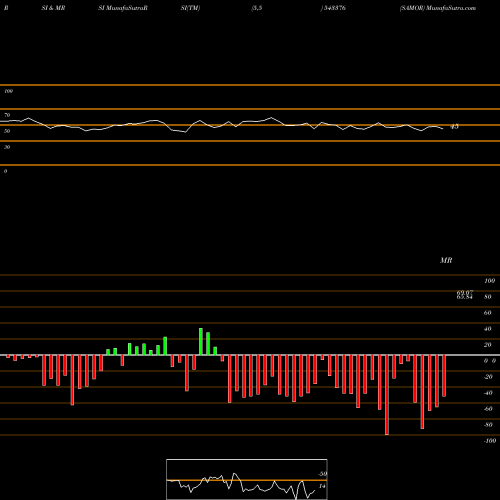Click the last red MR bar on the right

pos(444,376)
